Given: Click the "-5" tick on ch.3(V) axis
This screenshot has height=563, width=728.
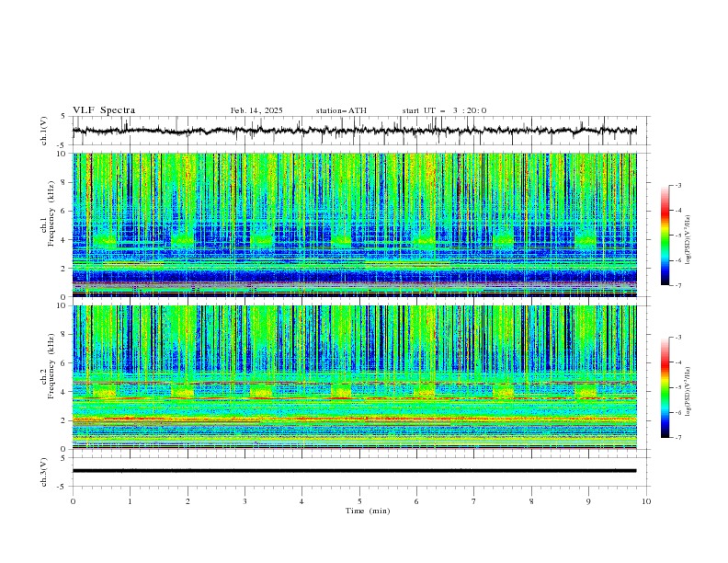Looking at the screenshot, I should click(x=62, y=487).
